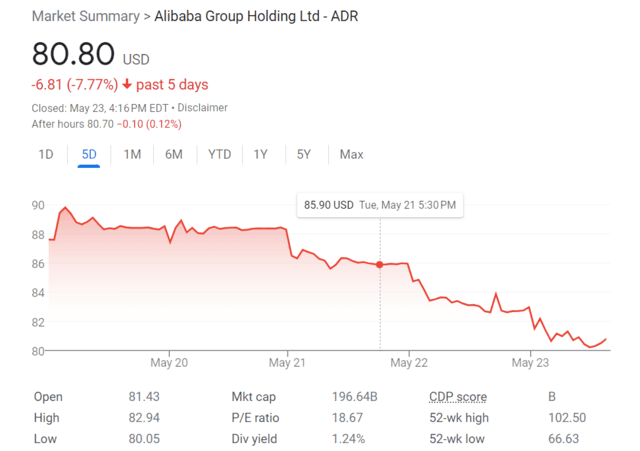Click the May 23 axis label
The image size is (640, 451).
coord(531,362)
